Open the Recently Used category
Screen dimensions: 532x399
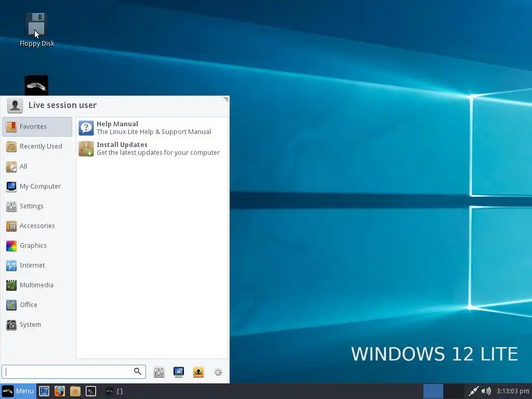(37, 147)
